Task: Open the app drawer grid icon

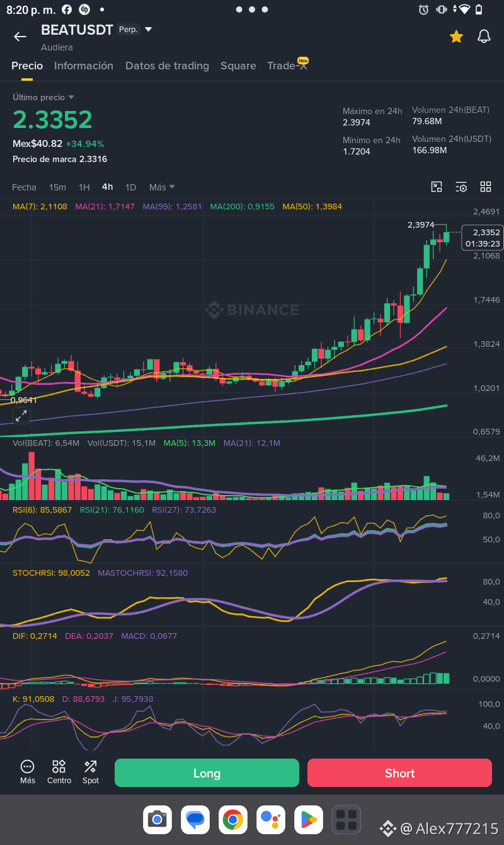Action: (x=346, y=820)
